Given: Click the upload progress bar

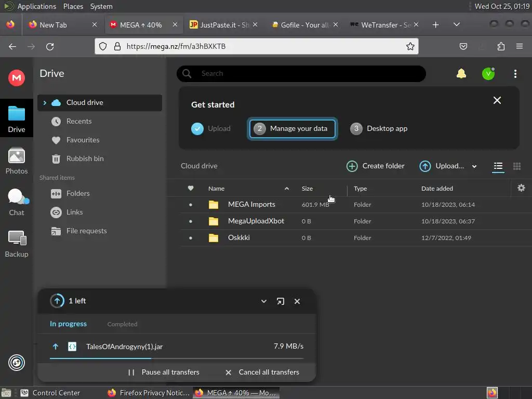Looking at the screenshot, I should click(x=177, y=358).
